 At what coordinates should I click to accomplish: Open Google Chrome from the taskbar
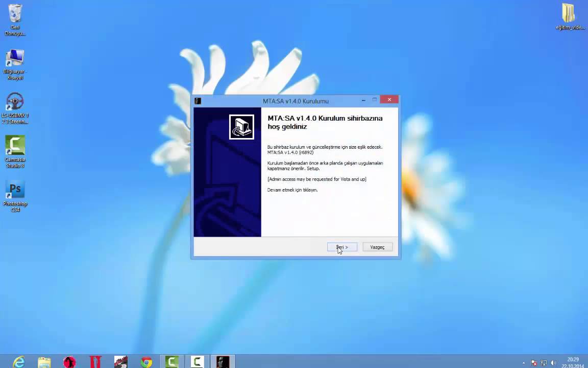[146, 362]
